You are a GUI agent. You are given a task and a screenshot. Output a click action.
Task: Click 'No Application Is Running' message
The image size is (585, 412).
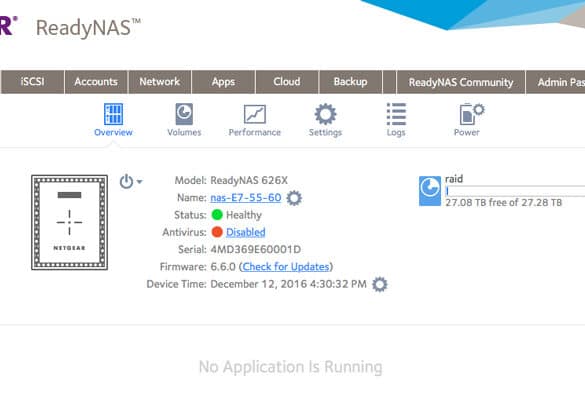pyautogui.click(x=291, y=367)
